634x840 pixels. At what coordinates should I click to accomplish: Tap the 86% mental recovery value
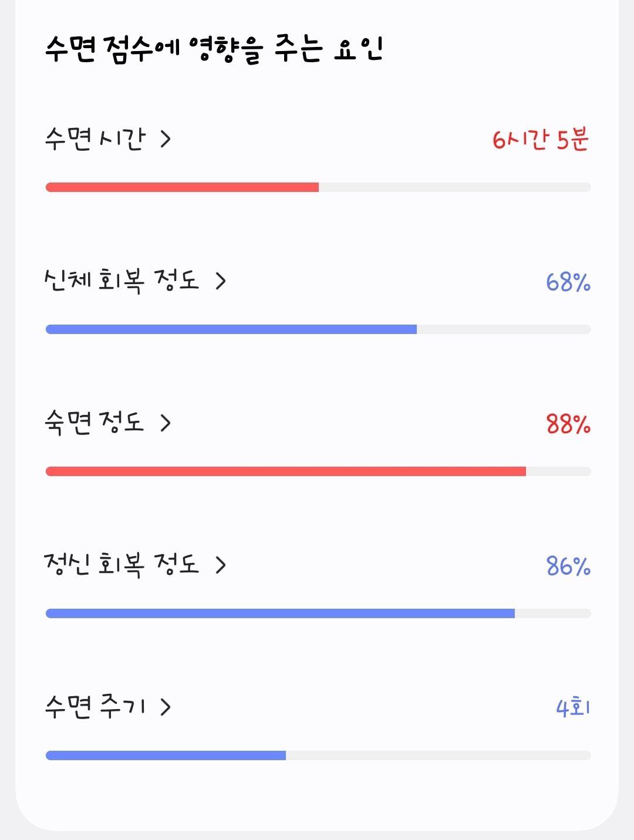(x=568, y=566)
